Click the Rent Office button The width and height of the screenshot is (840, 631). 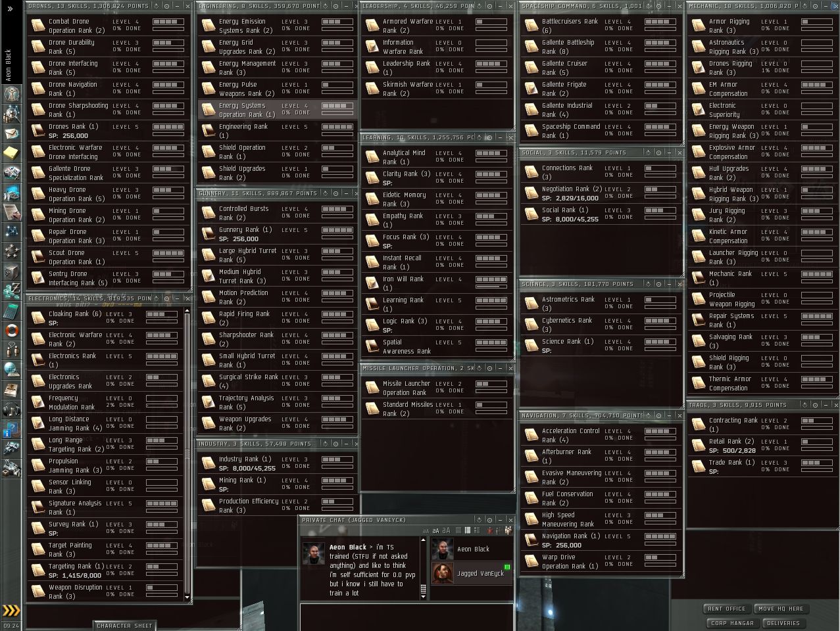click(x=727, y=609)
